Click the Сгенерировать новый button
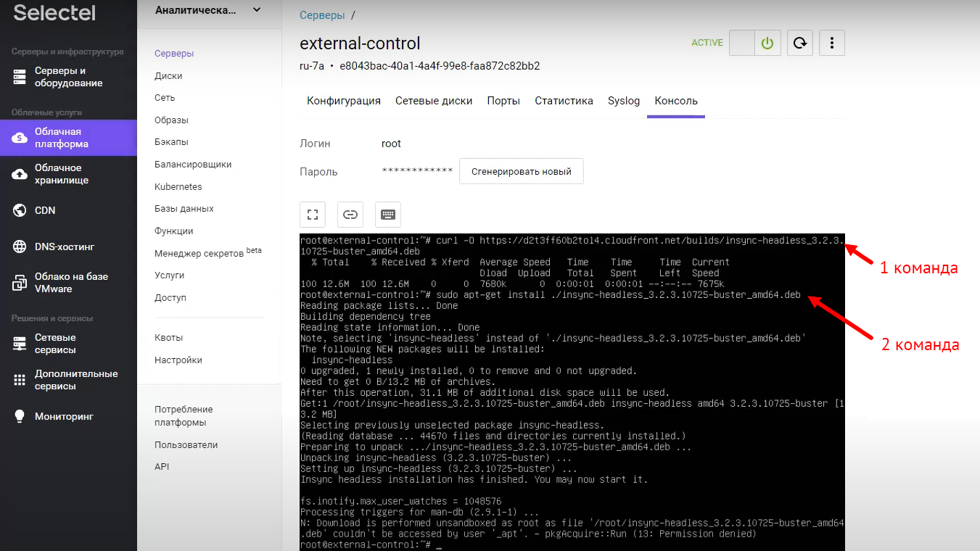 522,172
